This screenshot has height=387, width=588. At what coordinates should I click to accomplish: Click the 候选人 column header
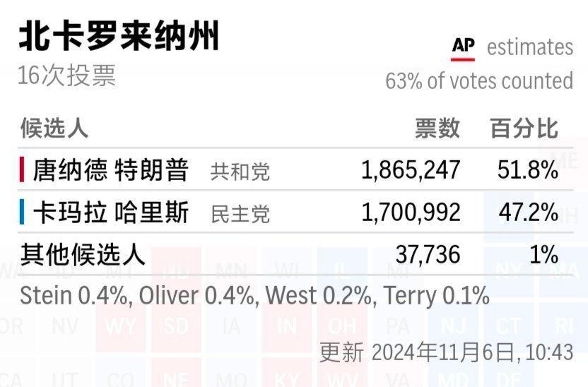[54, 128]
